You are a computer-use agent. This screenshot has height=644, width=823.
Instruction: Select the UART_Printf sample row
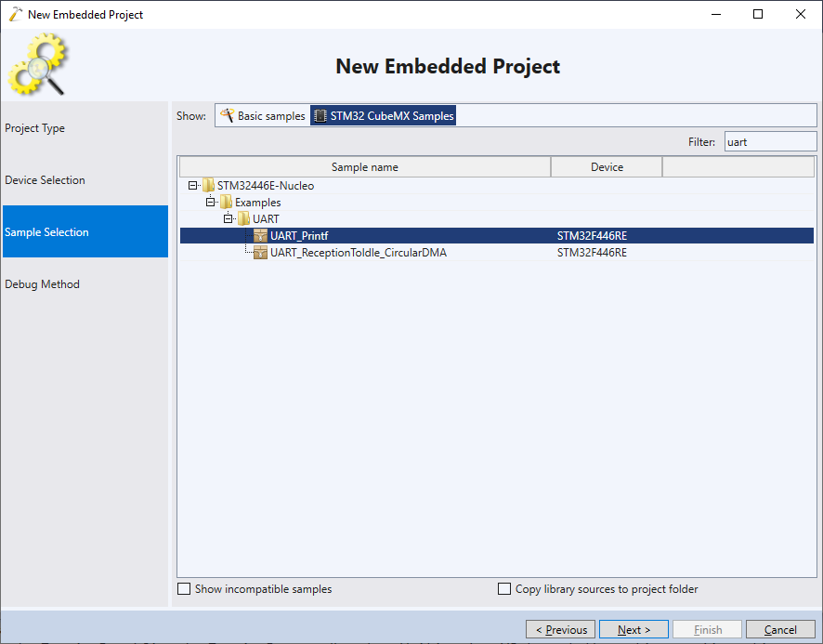(x=497, y=236)
